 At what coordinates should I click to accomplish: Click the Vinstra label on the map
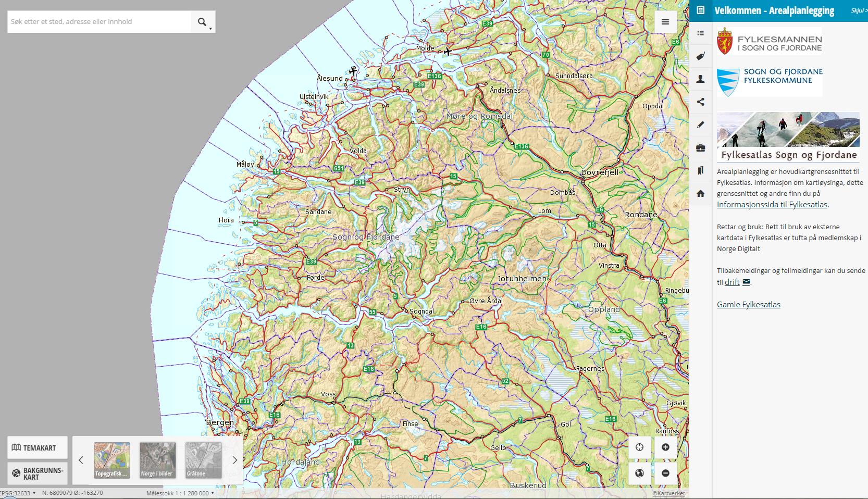(609, 266)
